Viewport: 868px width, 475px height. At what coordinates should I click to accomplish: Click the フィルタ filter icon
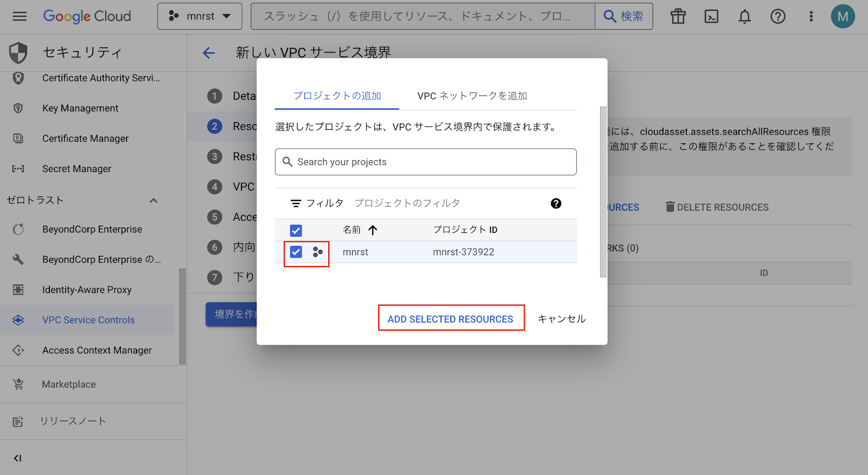pos(296,204)
